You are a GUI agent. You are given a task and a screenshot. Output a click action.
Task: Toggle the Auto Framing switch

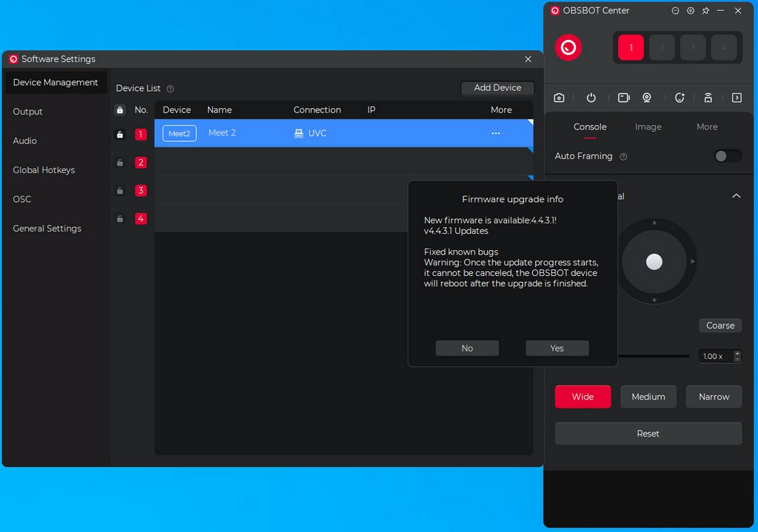728,156
